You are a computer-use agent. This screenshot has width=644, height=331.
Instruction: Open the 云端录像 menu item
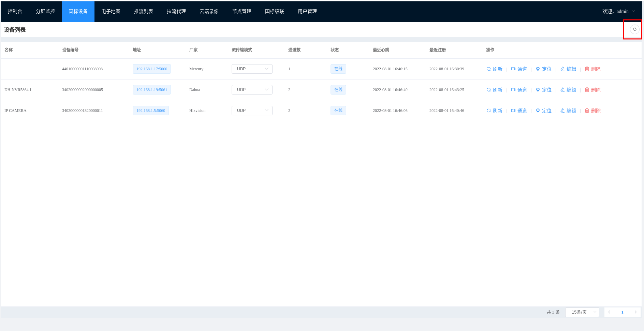point(209,11)
